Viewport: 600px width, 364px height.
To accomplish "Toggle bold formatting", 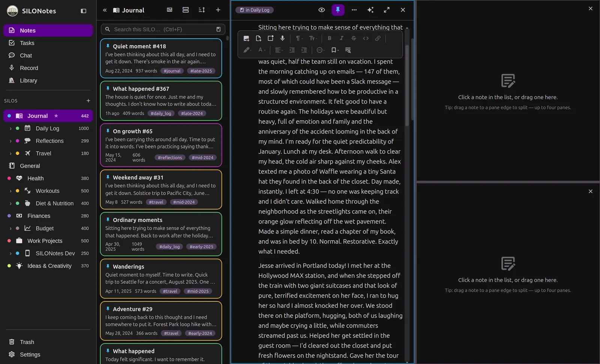I will click(329, 38).
